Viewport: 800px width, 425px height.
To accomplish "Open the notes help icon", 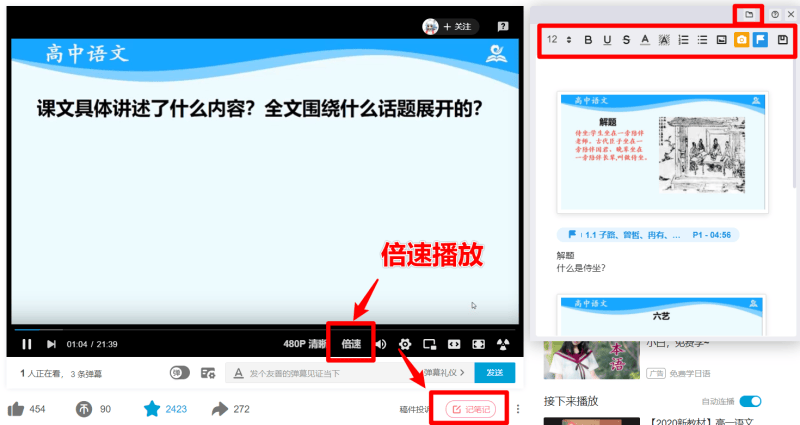I will coord(775,14).
